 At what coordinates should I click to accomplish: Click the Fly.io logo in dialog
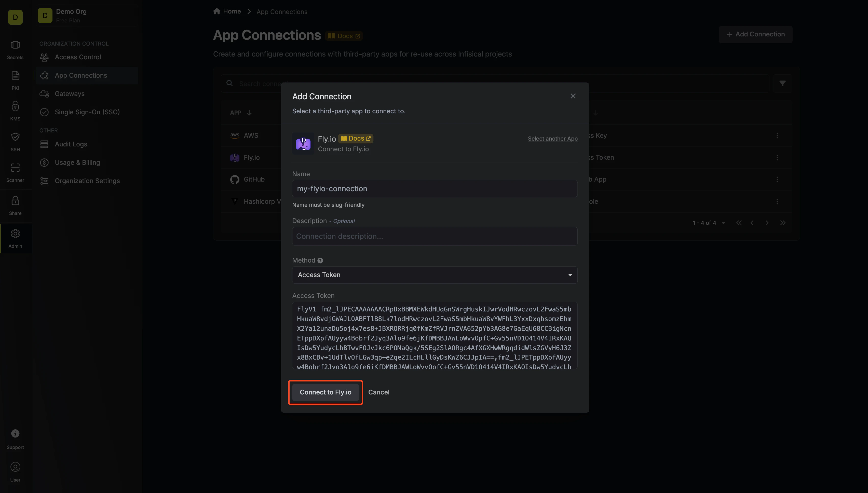(x=303, y=144)
